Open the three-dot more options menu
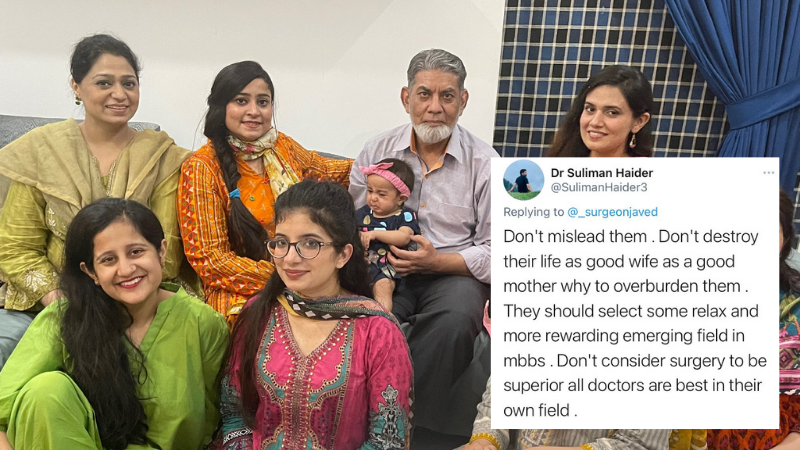This screenshot has height=450, width=800. click(x=769, y=173)
